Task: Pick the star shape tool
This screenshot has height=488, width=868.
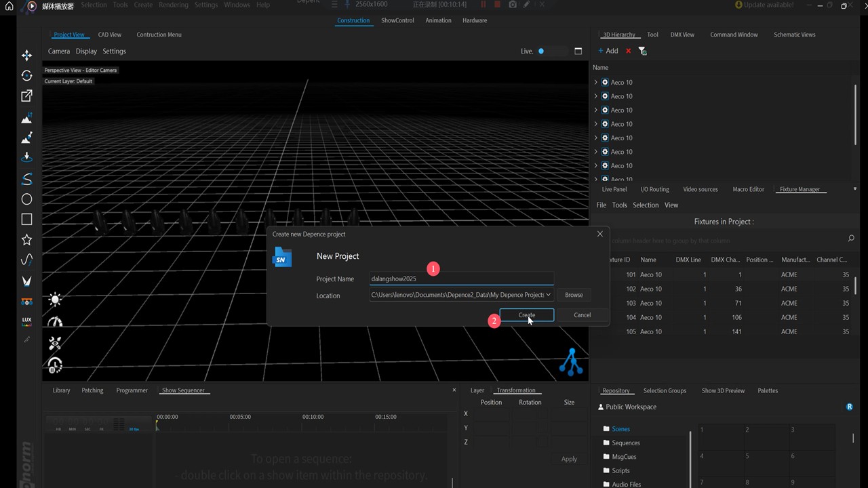Action: 26,240
